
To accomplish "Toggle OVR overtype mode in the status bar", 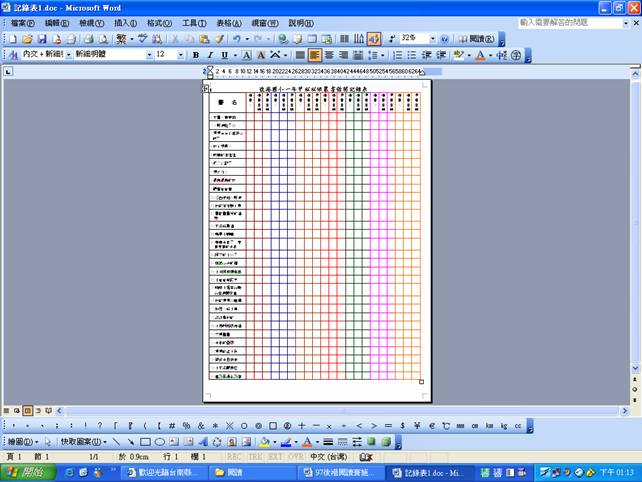I will point(295,456).
